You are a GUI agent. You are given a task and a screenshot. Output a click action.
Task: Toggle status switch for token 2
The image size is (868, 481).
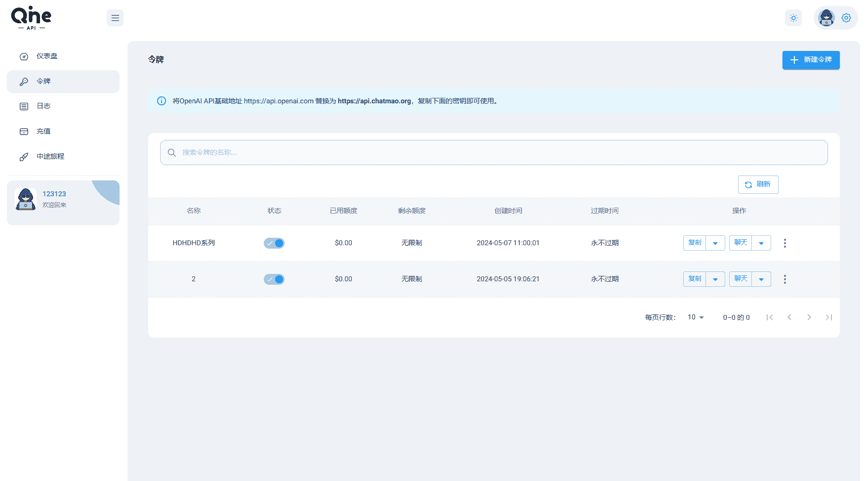point(274,279)
